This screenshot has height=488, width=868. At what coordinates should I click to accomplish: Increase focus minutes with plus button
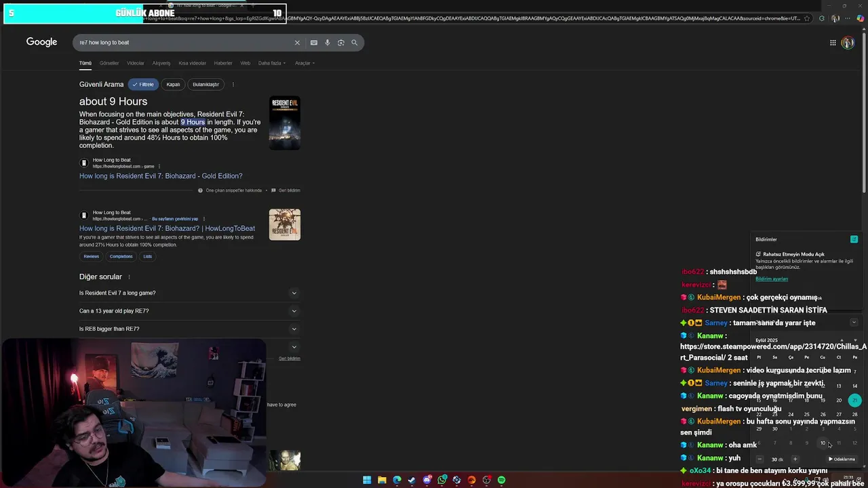coord(795,459)
